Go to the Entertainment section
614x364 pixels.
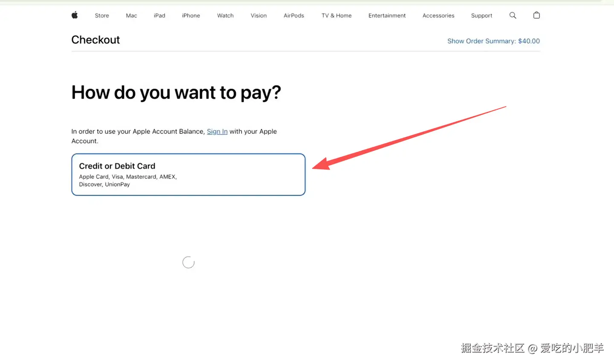tap(387, 15)
